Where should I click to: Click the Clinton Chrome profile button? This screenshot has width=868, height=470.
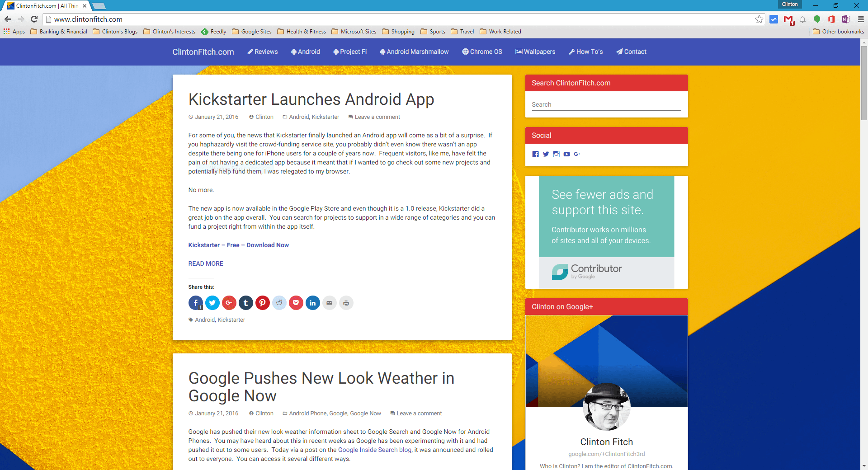point(790,4)
